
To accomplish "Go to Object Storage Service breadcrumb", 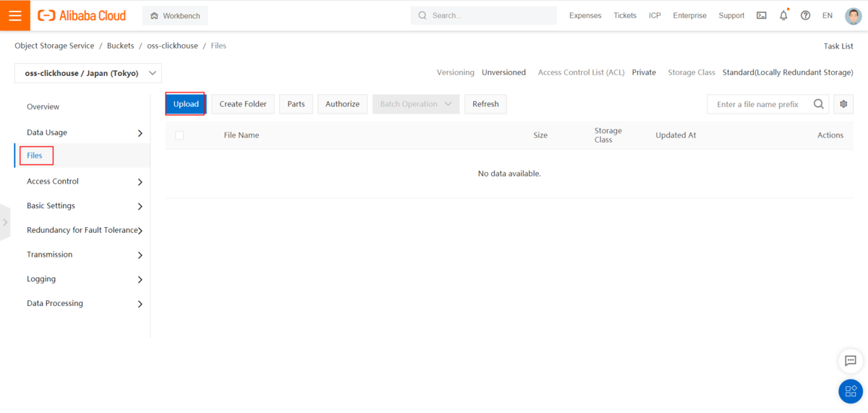I will tap(54, 46).
